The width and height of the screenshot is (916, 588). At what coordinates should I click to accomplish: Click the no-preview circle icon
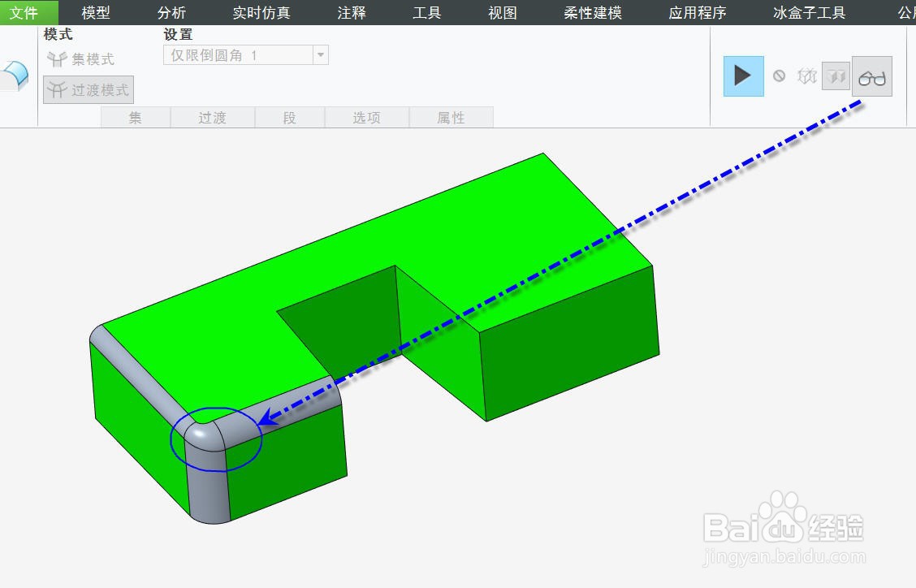780,76
